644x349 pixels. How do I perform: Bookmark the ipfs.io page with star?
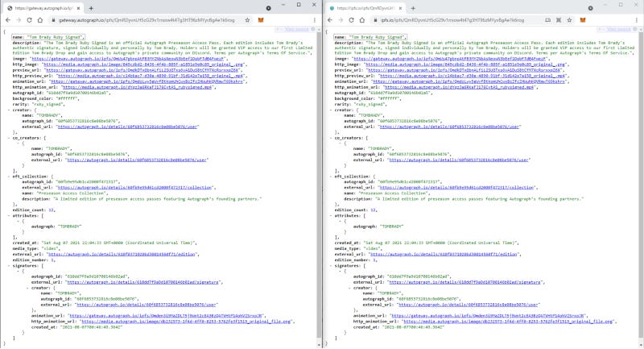coord(569,19)
